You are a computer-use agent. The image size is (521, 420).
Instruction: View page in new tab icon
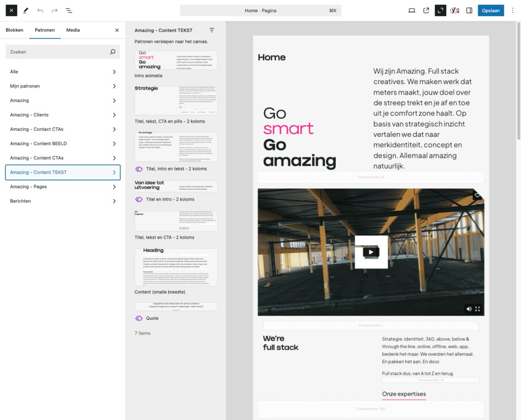tap(426, 11)
